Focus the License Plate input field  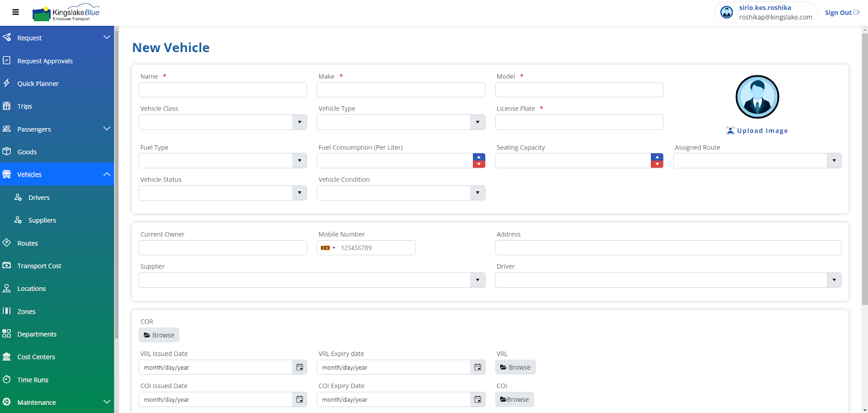(x=579, y=122)
